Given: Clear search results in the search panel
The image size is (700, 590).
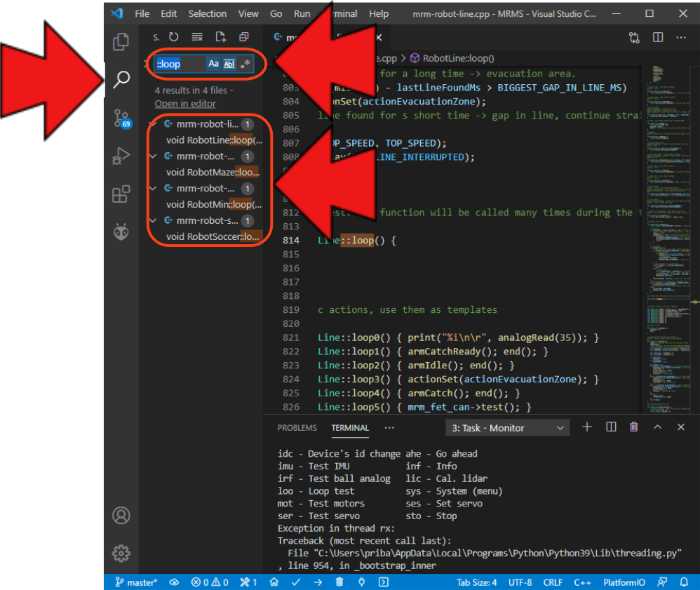Looking at the screenshot, I should (x=197, y=37).
